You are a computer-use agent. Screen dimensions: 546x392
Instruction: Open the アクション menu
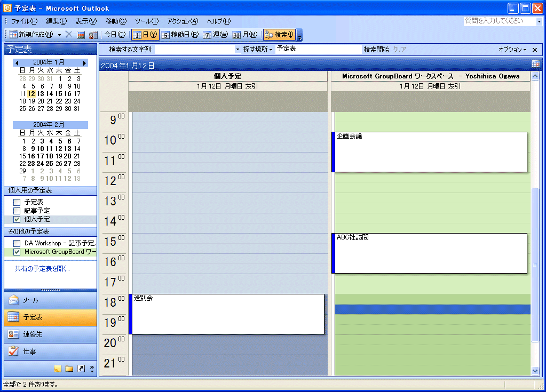[183, 21]
